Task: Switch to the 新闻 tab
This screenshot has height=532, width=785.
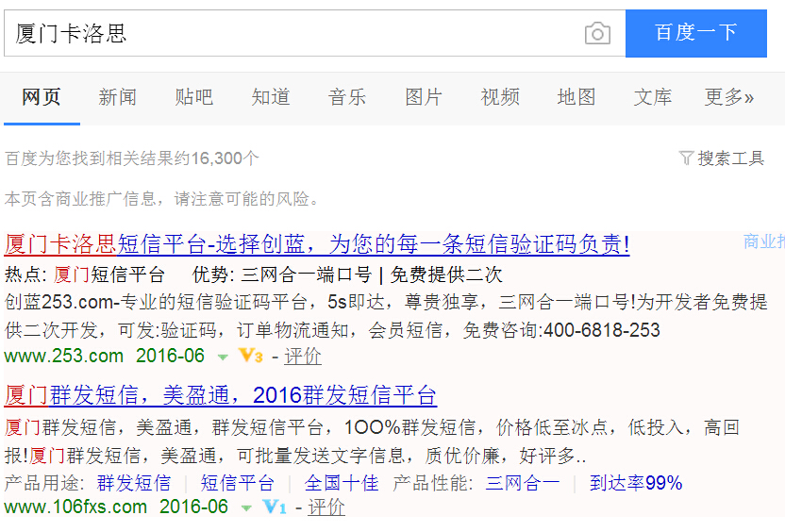Action: [118, 97]
